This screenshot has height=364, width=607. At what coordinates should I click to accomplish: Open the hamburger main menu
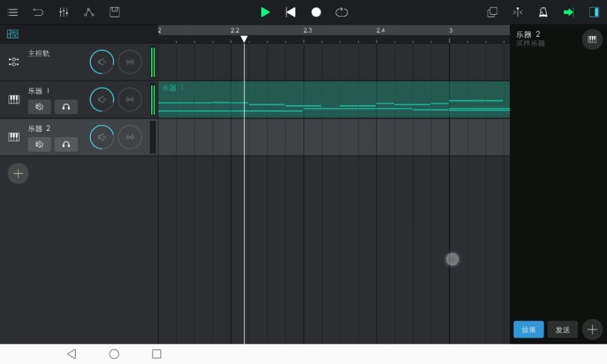(12, 12)
